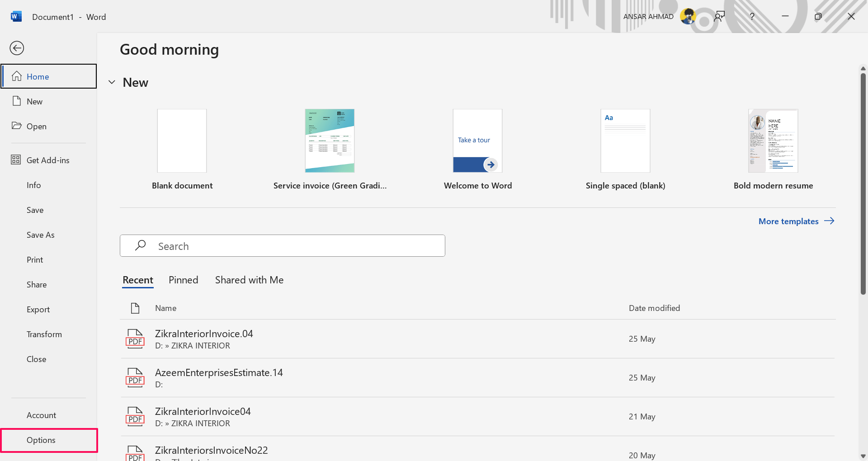Click the Home house icon in sidebar

(17, 76)
